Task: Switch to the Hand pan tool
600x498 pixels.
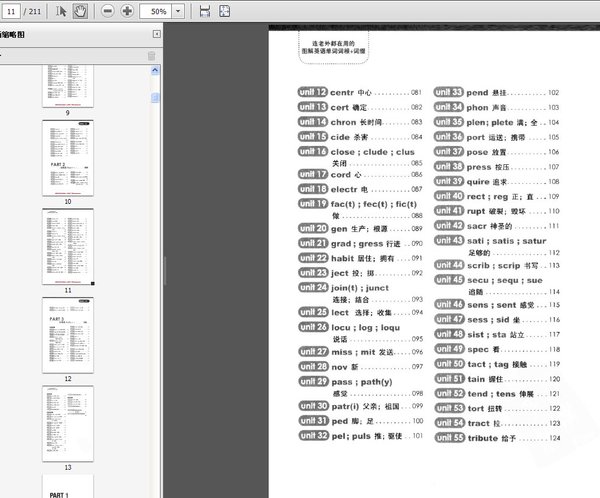Action: 80,11
